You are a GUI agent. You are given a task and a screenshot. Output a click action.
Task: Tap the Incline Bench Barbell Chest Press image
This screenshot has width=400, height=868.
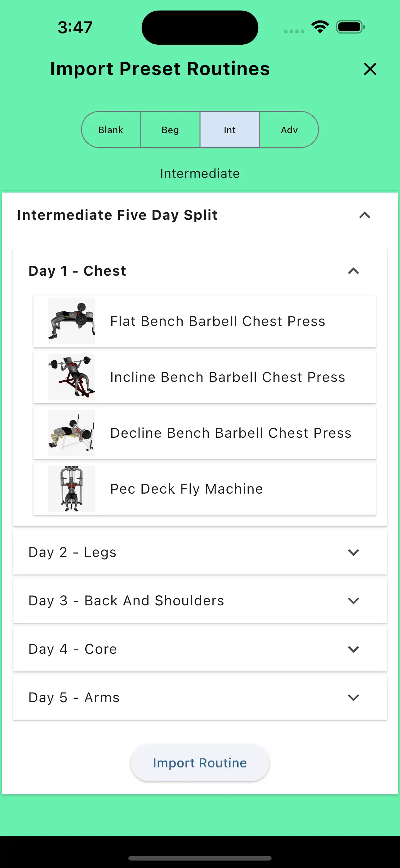71,377
